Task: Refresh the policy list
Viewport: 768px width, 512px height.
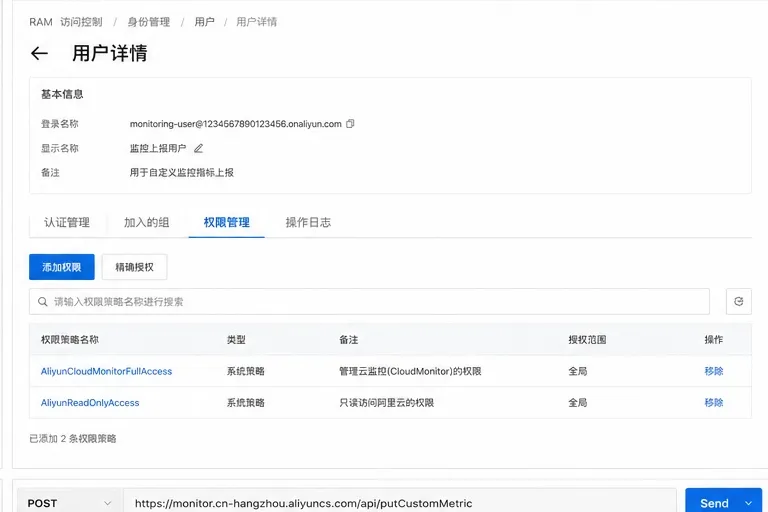Action: pyautogui.click(x=739, y=301)
